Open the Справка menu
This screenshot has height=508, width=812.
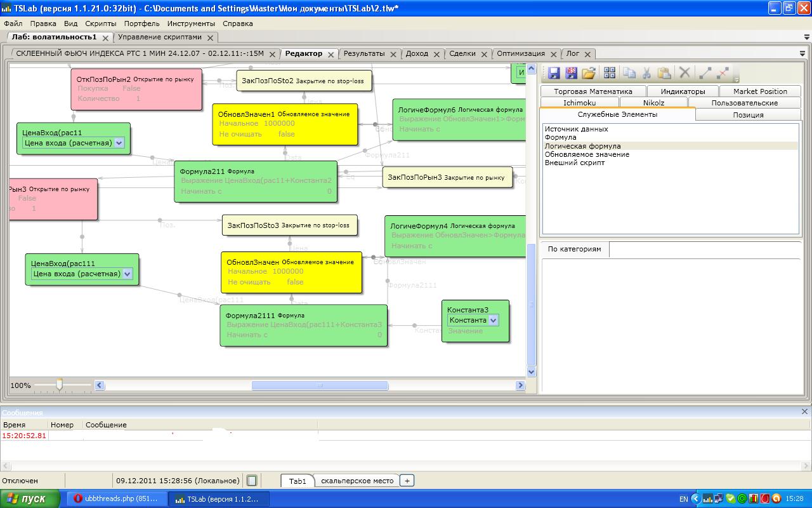tap(238, 23)
